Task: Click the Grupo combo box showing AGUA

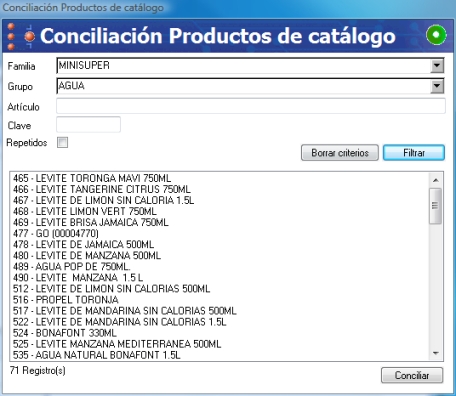Action: coord(250,86)
